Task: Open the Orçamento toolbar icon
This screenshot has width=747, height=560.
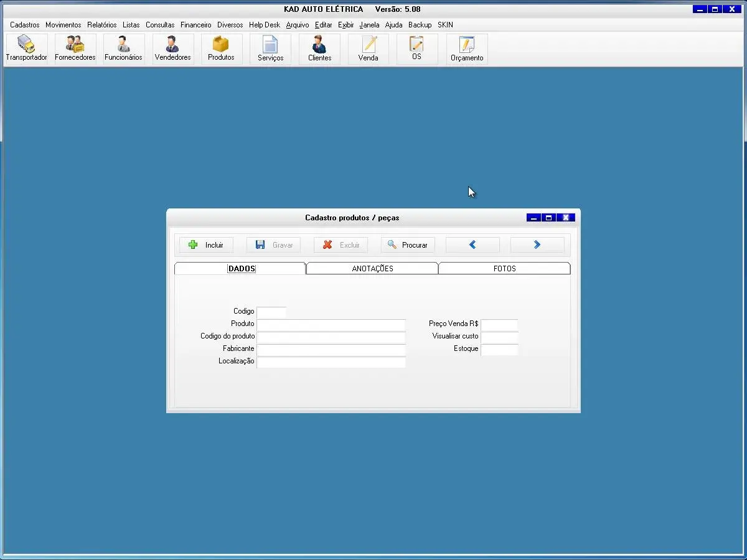Action: 467,49
